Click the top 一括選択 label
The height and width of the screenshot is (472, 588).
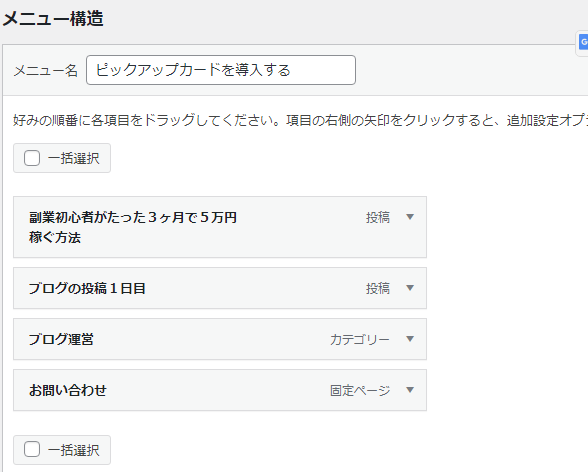pos(74,158)
